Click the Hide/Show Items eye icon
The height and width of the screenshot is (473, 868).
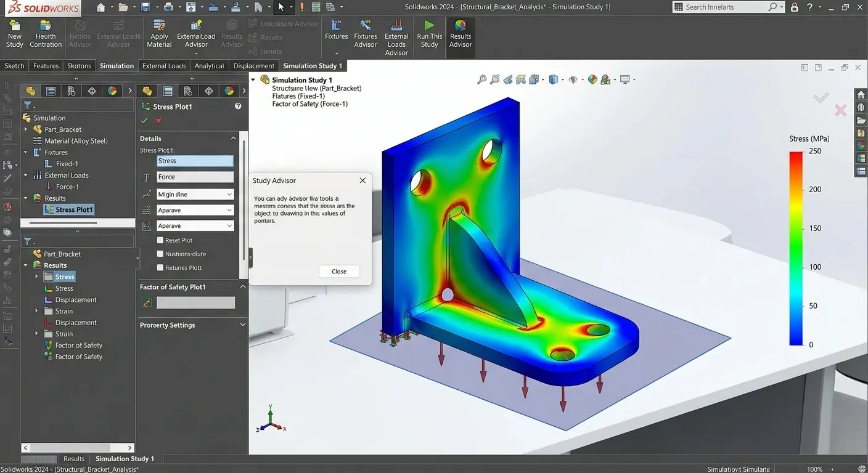click(573, 79)
